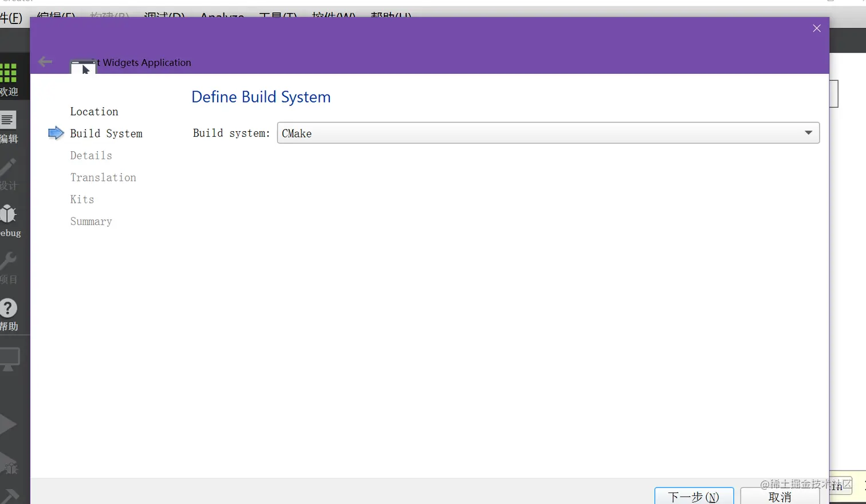Open the Help mode question mark icon
866x504 pixels.
[x=8, y=308]
